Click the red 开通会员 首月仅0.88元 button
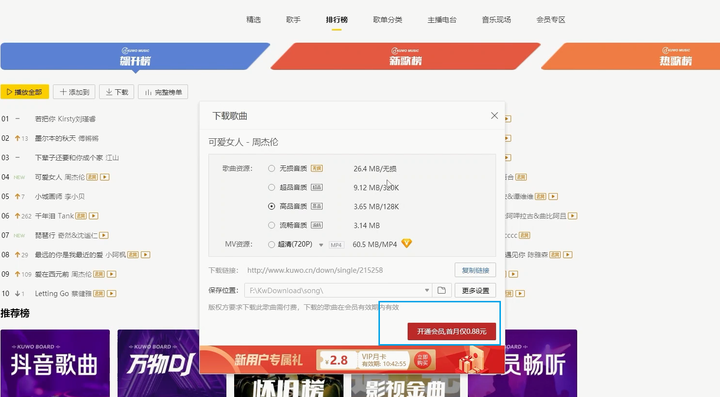Screen dimensions: 720x397 pyautogui.click(x=452, y=331)
